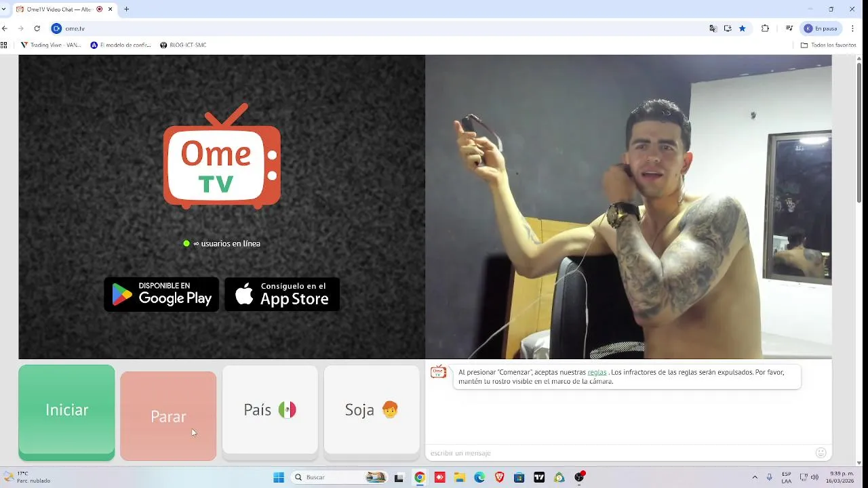Open File Explorer from the taskbar

(x=459, y=477)
